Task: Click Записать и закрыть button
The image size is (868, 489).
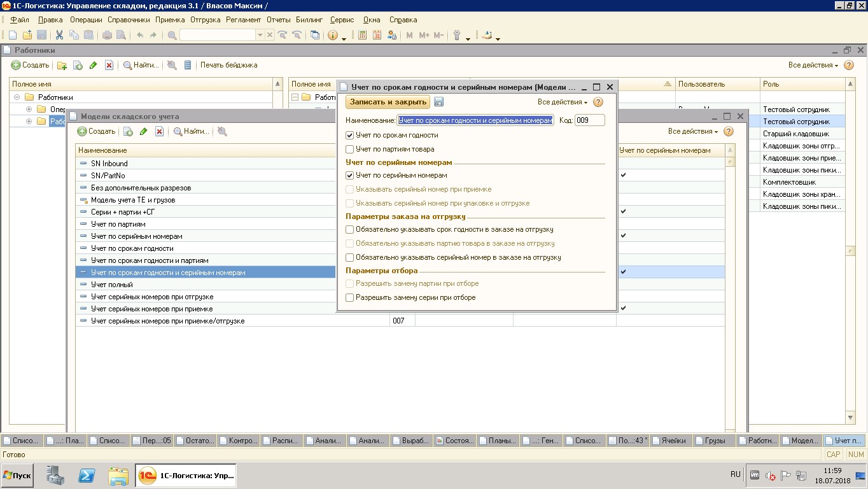Action: click(388, 102)
